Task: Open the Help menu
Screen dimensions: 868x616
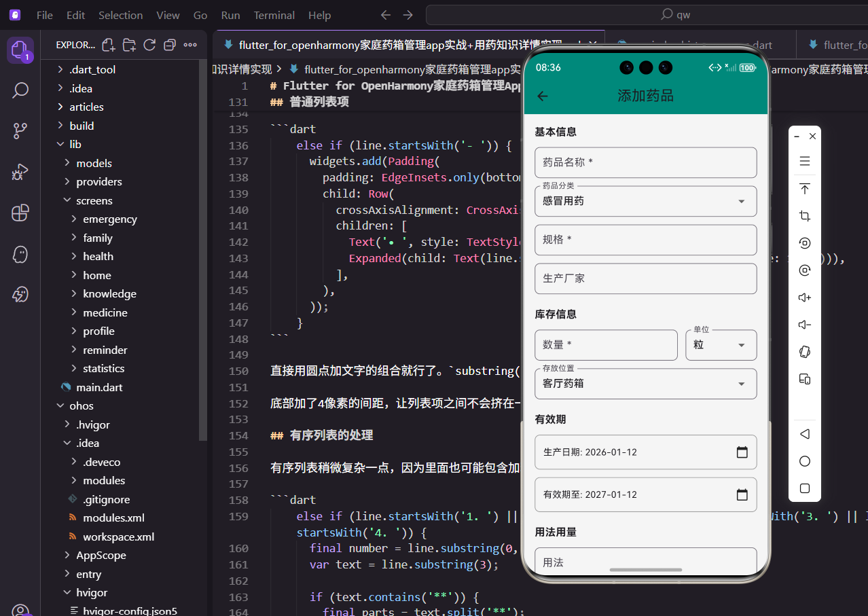Action: pos(319,15)
